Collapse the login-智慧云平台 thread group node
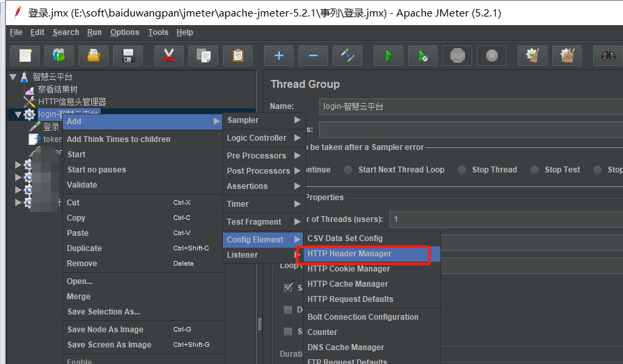Screen dimensions: 623x364 click(x=18, y=114)
